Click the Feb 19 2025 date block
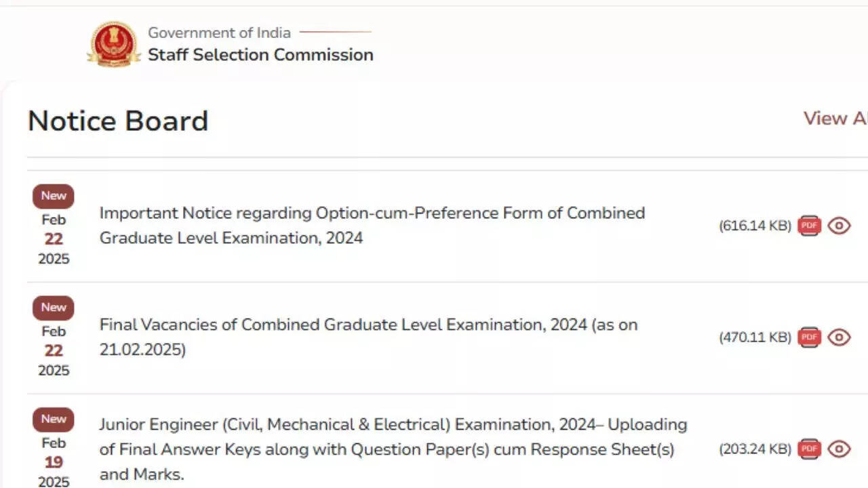Screen dimensions: 868x488 pos(54,462)
